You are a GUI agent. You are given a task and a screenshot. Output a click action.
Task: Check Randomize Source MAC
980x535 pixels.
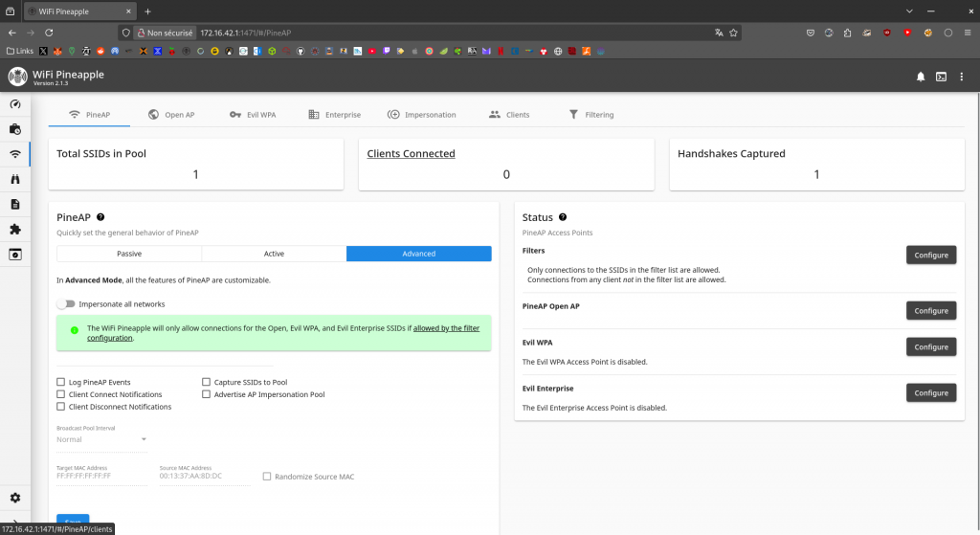[267, 477]
